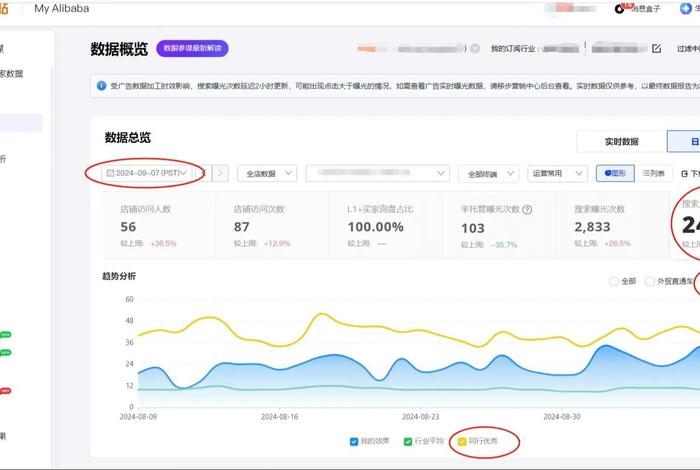
Task: Select the 搜索曝光次数 metric card
Action: [x=613, y=225]
